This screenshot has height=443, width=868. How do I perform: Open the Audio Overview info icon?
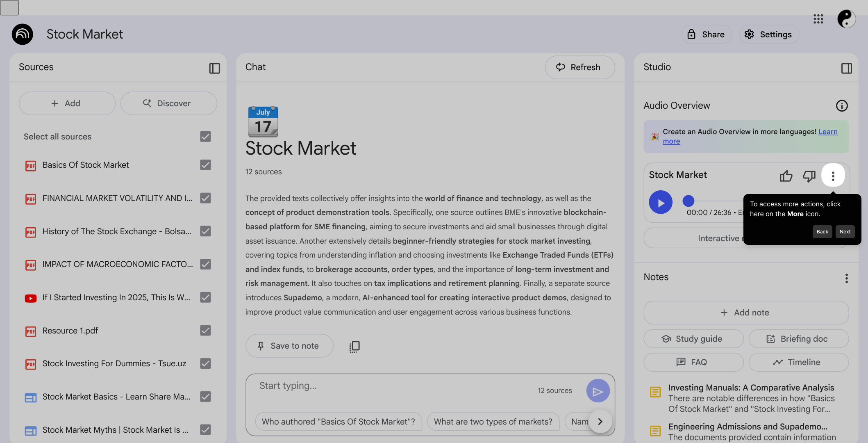point(841,106)
